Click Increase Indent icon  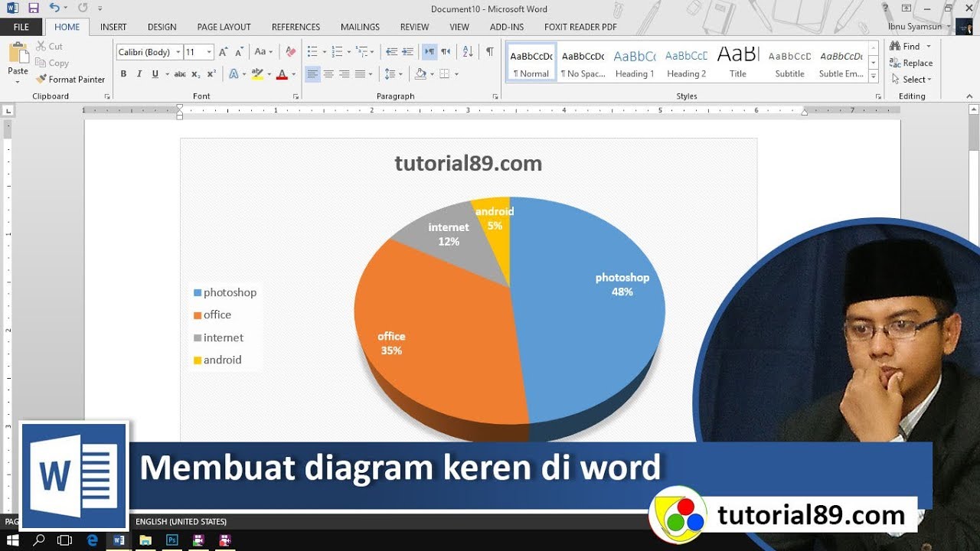click(407, 52)
